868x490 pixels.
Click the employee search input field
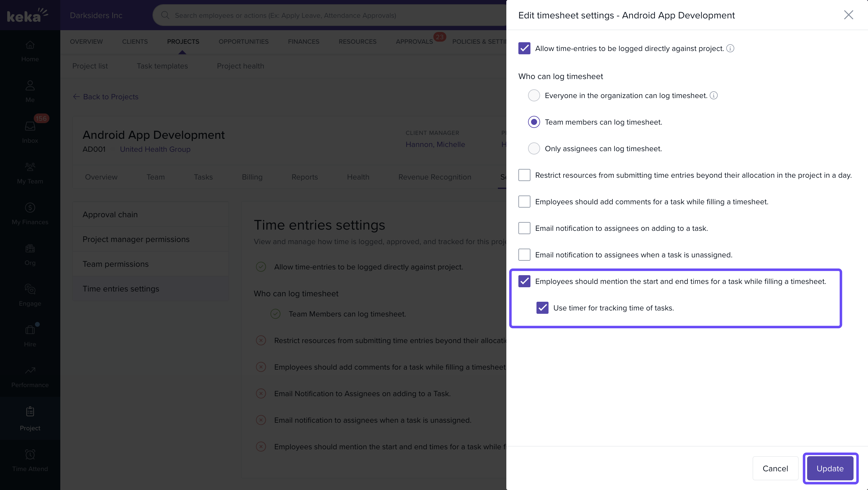[x=285, y=15]
